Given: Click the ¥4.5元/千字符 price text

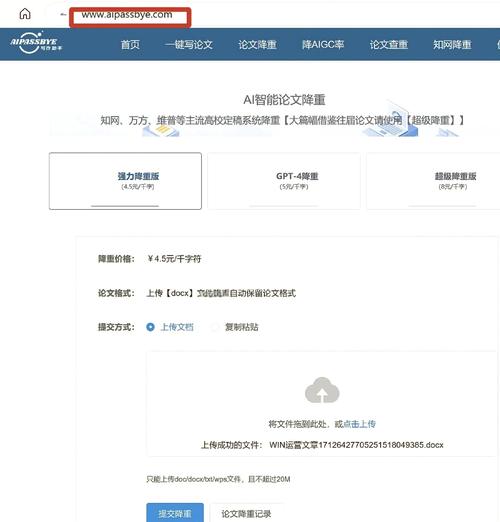Looking at the screenshot, I should tap(174, 259).
